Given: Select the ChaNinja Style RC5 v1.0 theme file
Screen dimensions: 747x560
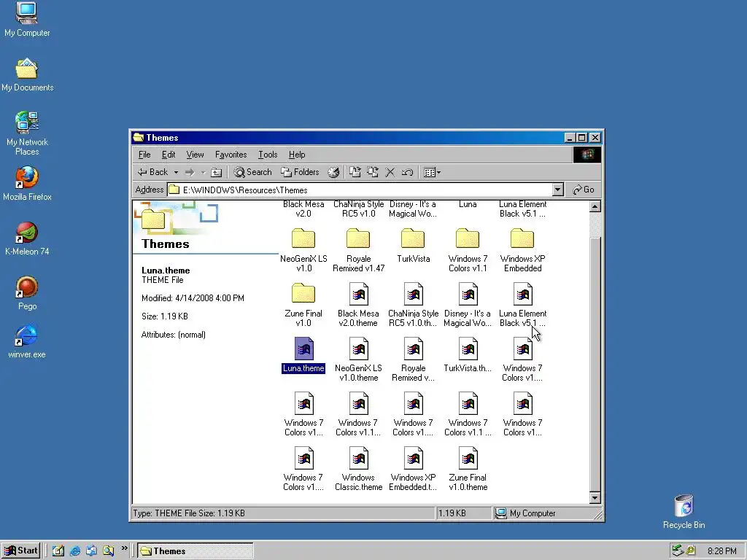Looking at the screenshot, I should [413, 306].
